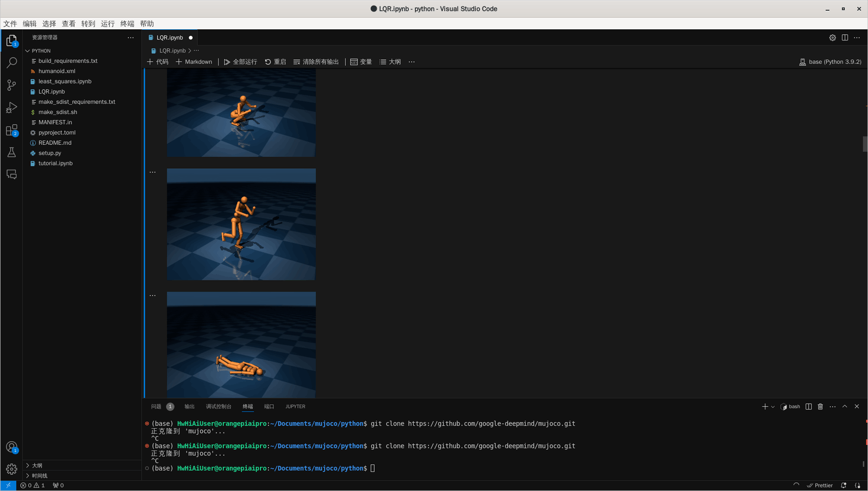Show errors and warnings from status bar

coord(33,486)
